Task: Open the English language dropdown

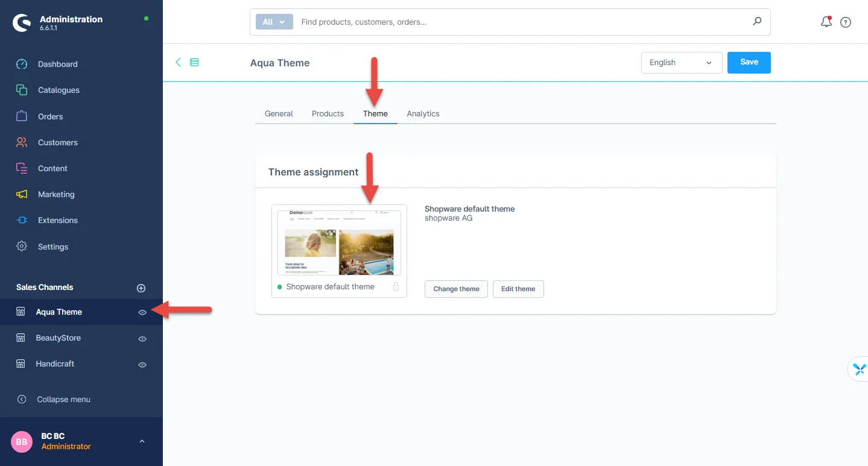Action: tap(681, 63)
